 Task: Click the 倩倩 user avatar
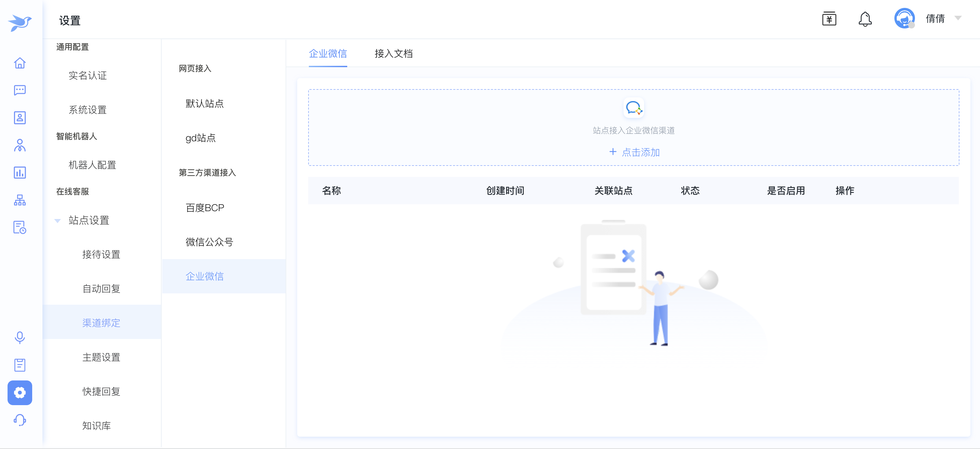tap(904, 18)
